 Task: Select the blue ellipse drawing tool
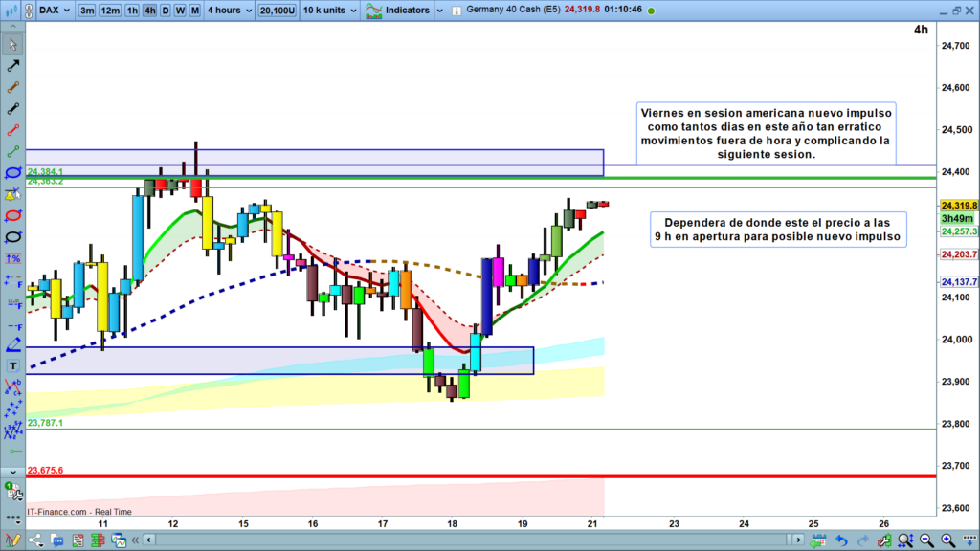[12, 173]
